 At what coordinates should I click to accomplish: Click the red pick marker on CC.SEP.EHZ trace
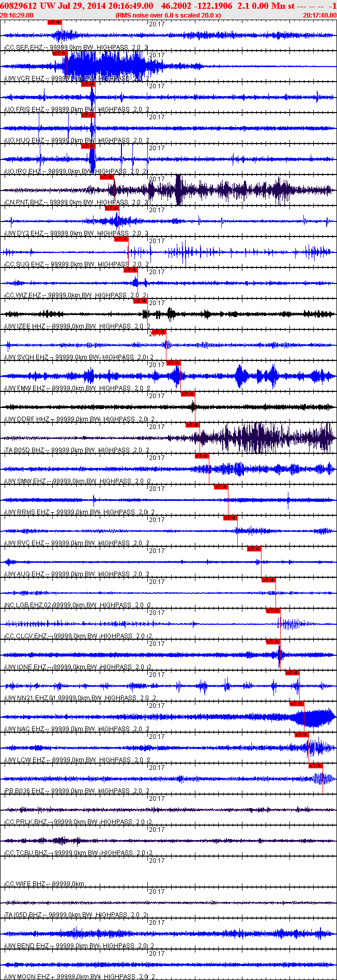[54, 22]
